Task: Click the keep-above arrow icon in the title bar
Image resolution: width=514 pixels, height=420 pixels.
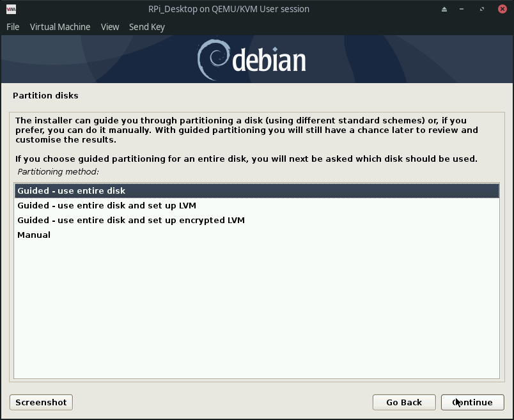Action: [x=444, y=9]
